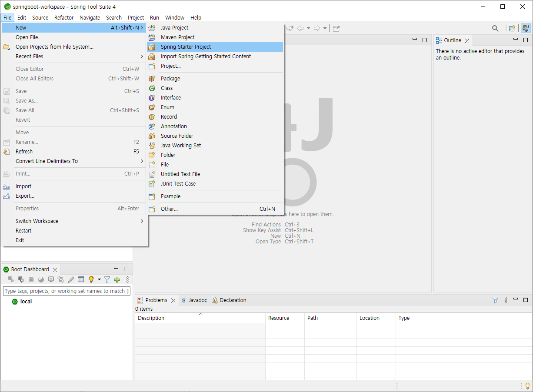Maximize the Outline panel
The image size is (533, 392).
[x=525, y=40]
